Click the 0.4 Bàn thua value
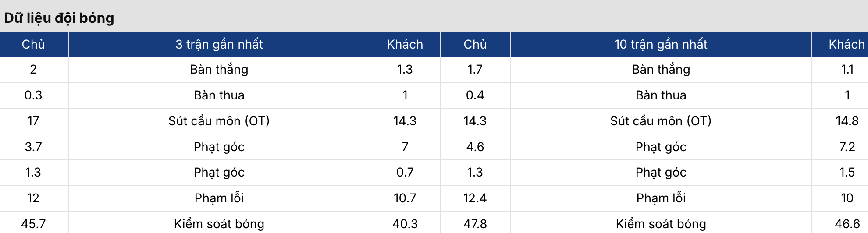 click(475, 95)
